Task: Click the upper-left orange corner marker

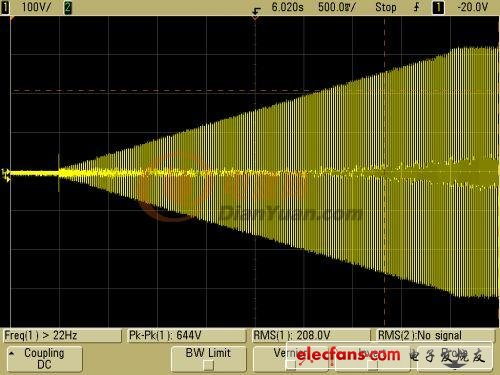Action: click(13, 19)
